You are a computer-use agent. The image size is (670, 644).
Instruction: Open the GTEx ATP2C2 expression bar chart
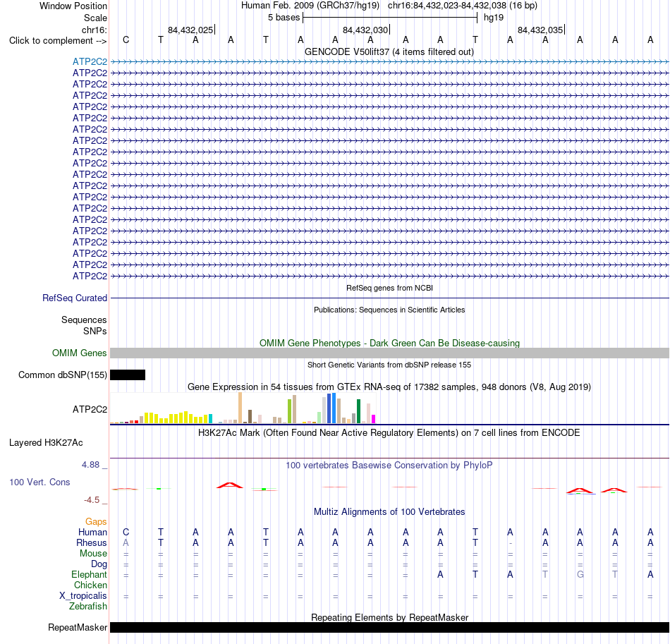(243, 408)
